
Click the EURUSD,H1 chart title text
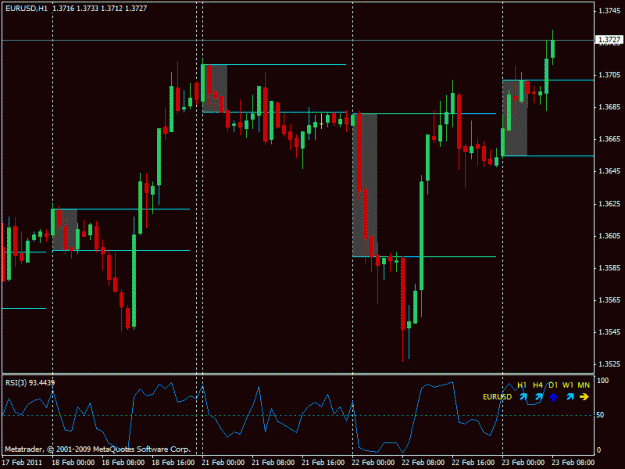point(26,8)
